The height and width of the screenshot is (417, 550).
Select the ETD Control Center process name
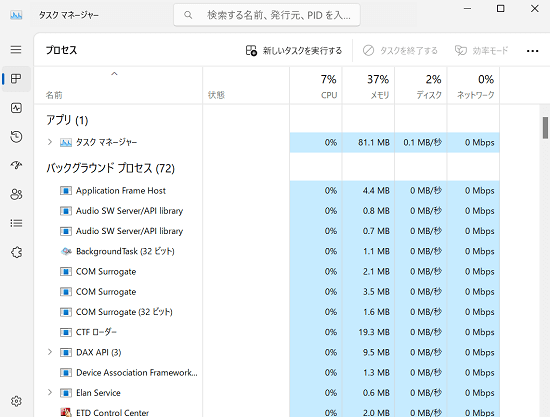coord(112,413)
